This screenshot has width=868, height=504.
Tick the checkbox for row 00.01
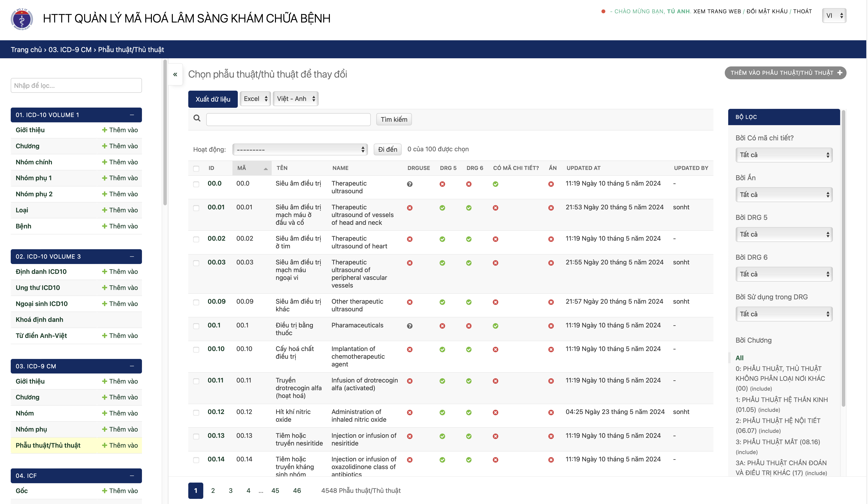pyautogui.click(x=196, y=208)
